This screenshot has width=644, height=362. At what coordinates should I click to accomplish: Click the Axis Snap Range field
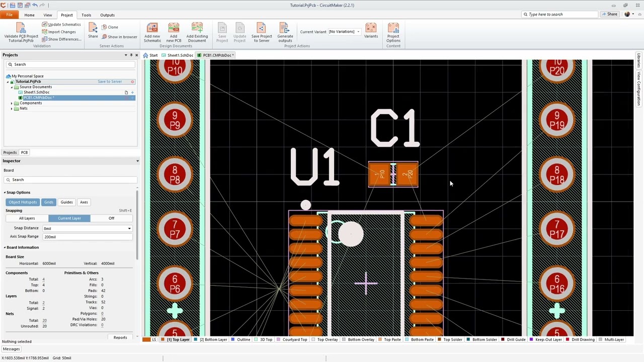coord(87,237)
